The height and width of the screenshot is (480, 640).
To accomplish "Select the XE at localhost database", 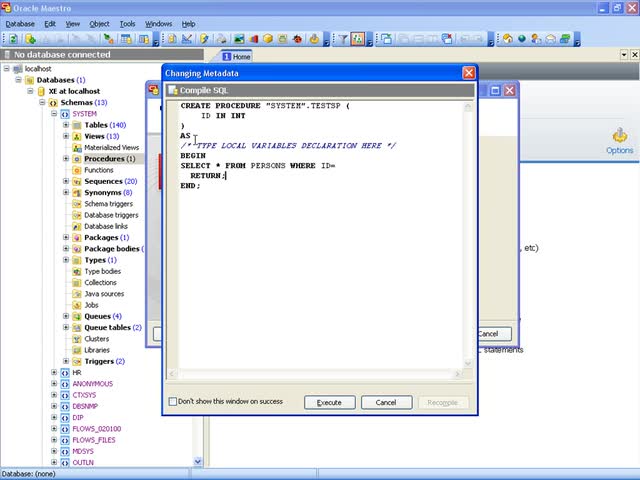I will coord(74,91).
